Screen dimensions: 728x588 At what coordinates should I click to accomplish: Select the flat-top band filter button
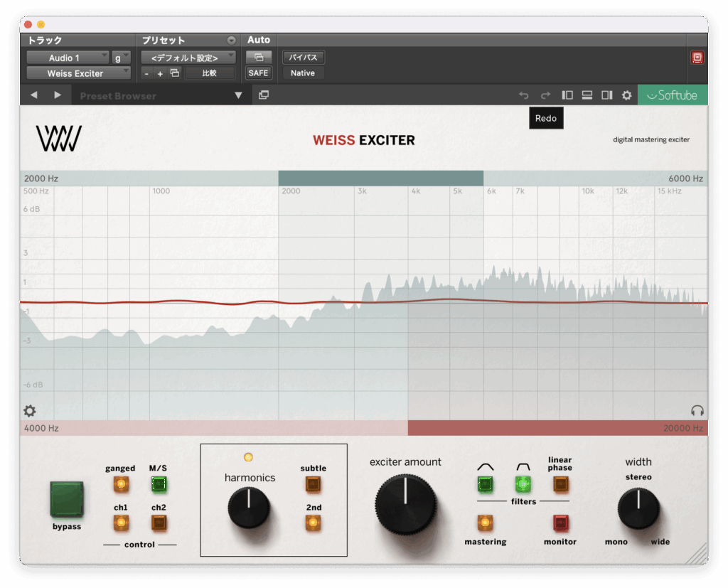click(x=523, y=484)
